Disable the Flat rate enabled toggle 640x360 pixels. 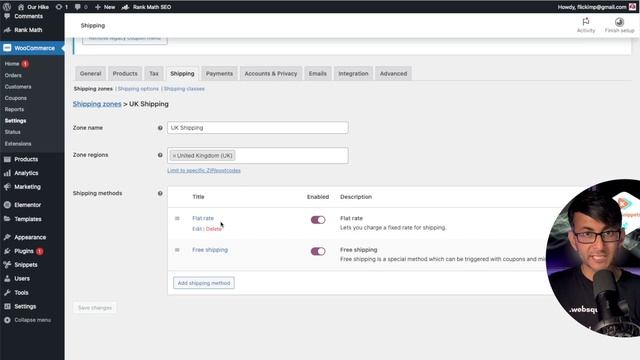coord(318,220)
